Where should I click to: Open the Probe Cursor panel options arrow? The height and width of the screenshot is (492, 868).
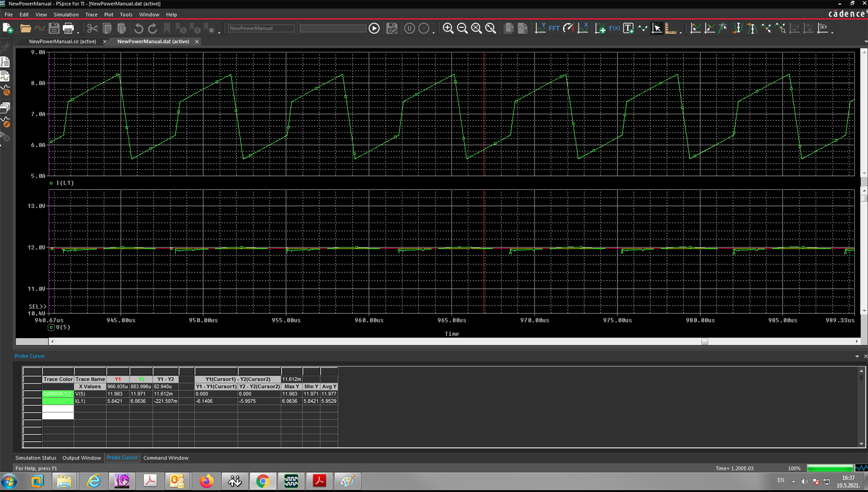click(857, 356)
